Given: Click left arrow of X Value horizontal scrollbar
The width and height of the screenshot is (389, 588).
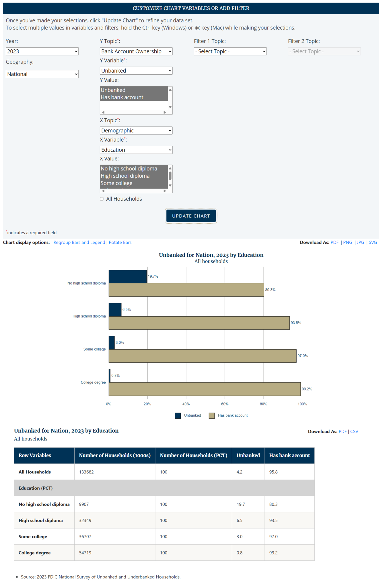Looking at the screenshot, I should [x=103, y=191].
